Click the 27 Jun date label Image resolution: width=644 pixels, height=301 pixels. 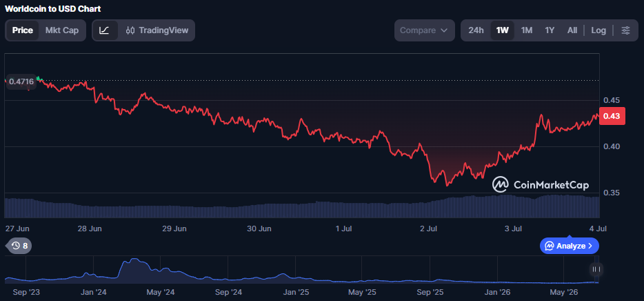pyautogui.click(x=17, y=229)
